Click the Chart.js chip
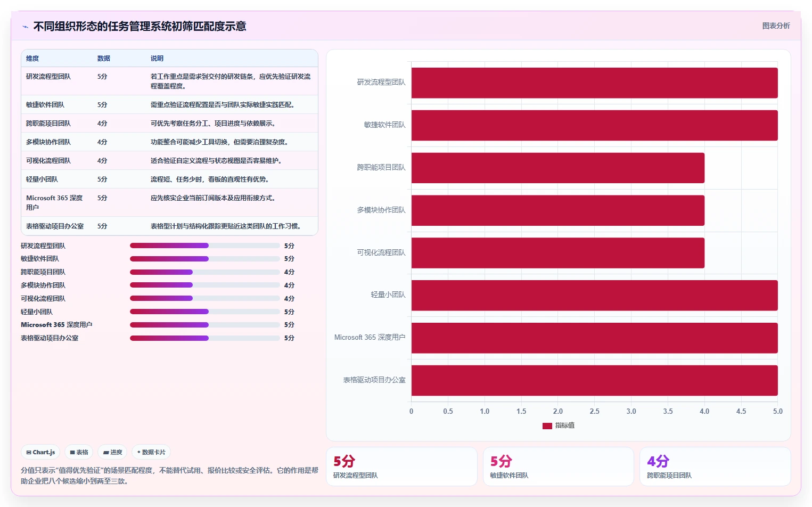 [x=40, y=452]
